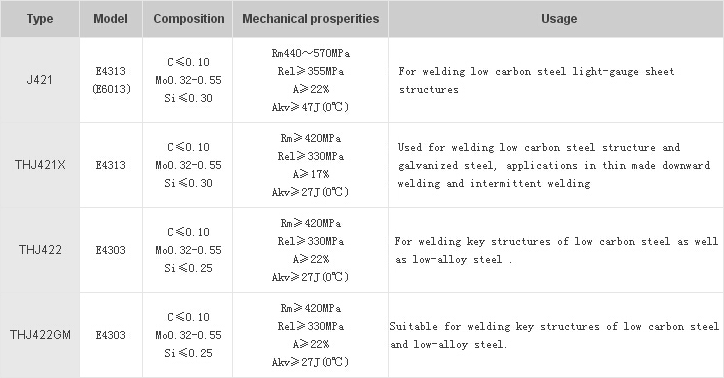This screenshot has height=378, width=724.
Task: Select the Composition column header
Action: [x=188, y=19]
